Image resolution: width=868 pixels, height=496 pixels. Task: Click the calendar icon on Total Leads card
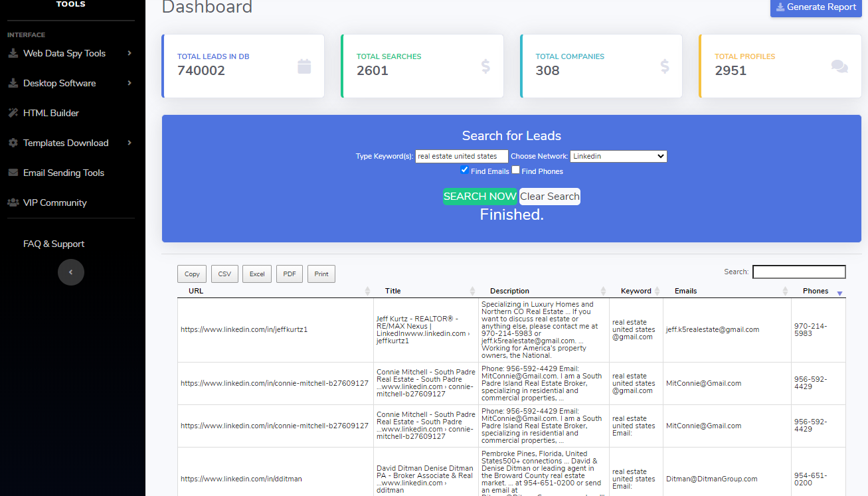[304, 66]
